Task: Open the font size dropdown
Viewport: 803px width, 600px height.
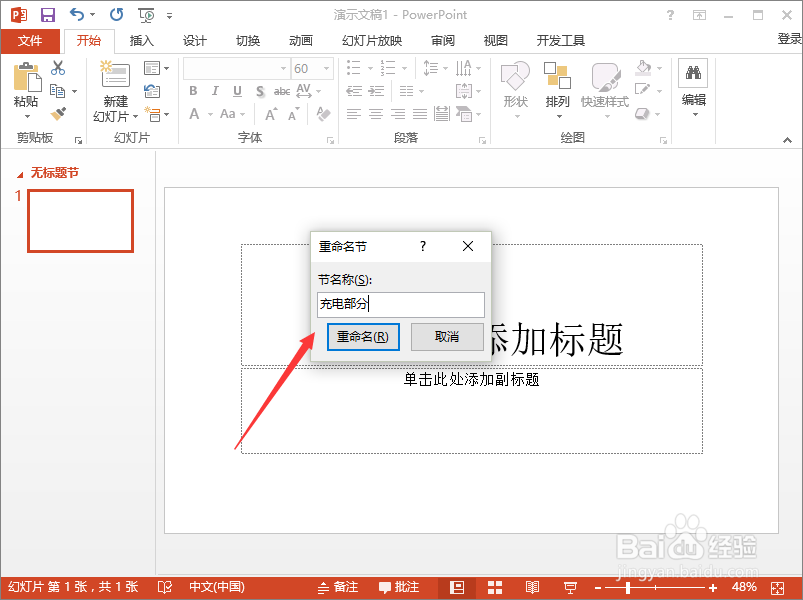Action: pyautogui.click(x=325, y=67)
